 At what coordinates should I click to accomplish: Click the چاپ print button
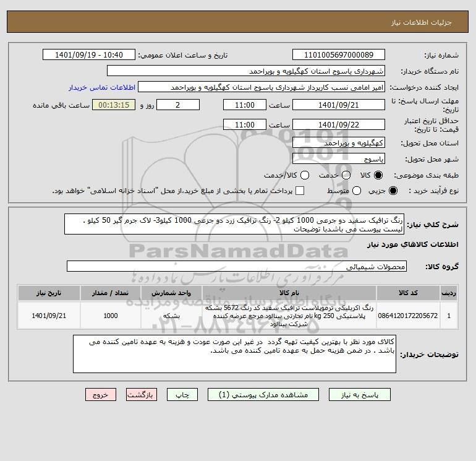182,394
